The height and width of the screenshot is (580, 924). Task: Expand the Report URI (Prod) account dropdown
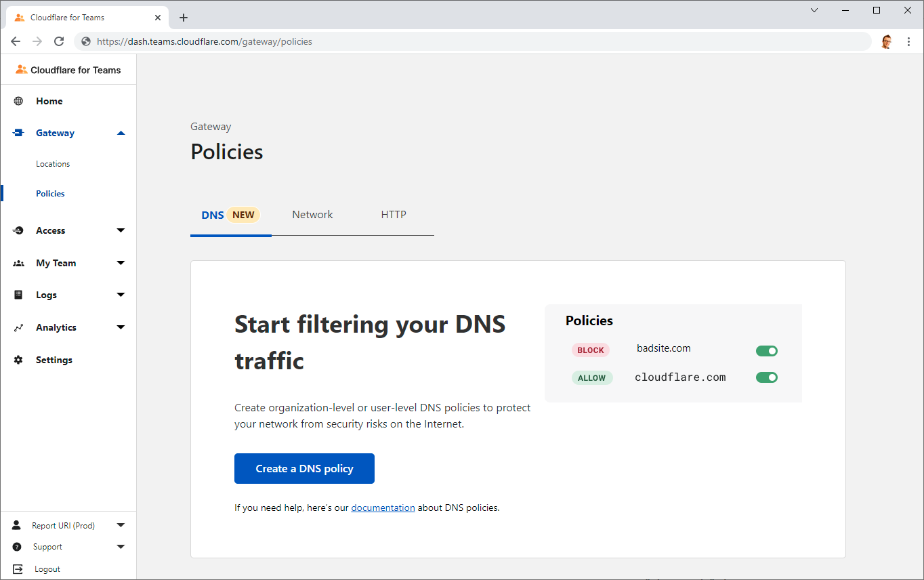pos(121,525)
